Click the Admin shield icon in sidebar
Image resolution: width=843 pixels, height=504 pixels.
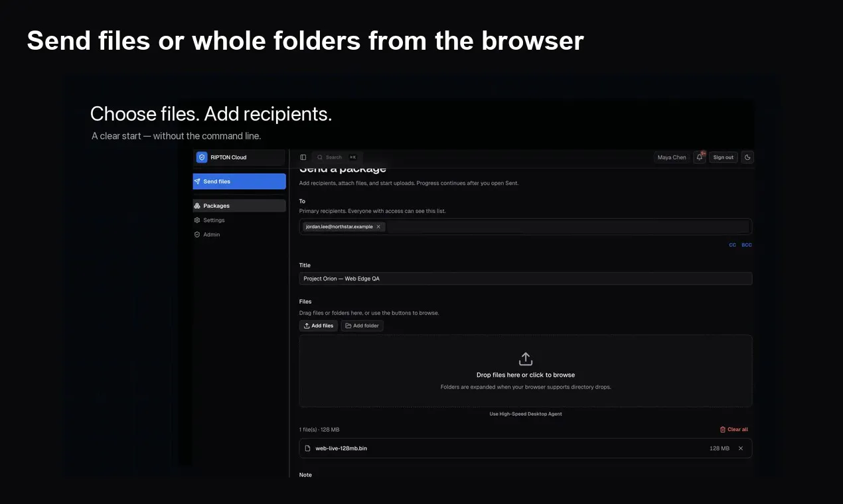197,235
